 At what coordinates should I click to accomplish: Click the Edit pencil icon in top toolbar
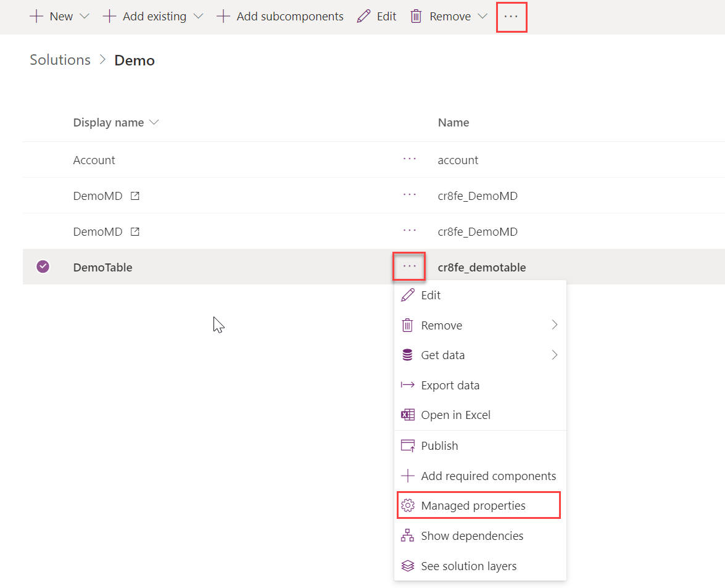[x=363, y=16]
